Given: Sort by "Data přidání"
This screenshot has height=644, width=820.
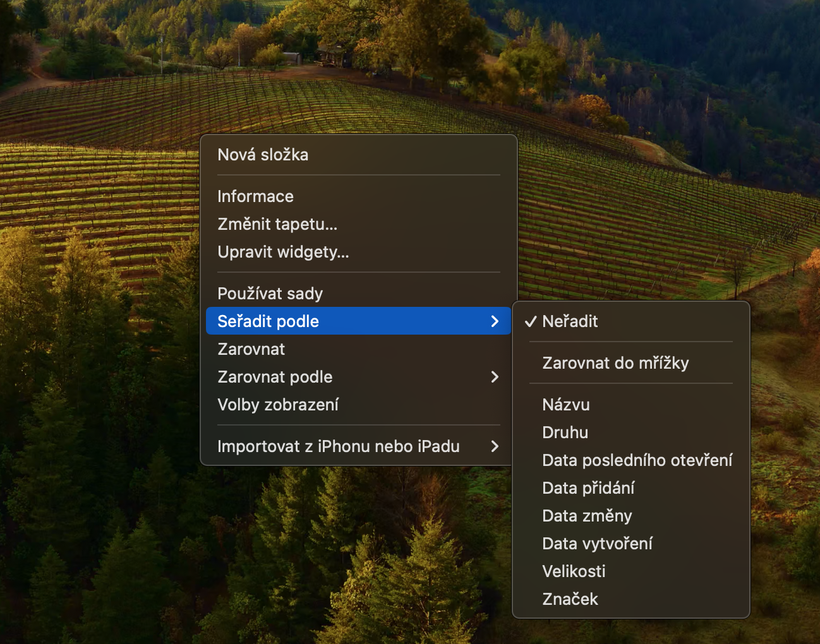Looking at the screenshot, I should coord(588,488).
